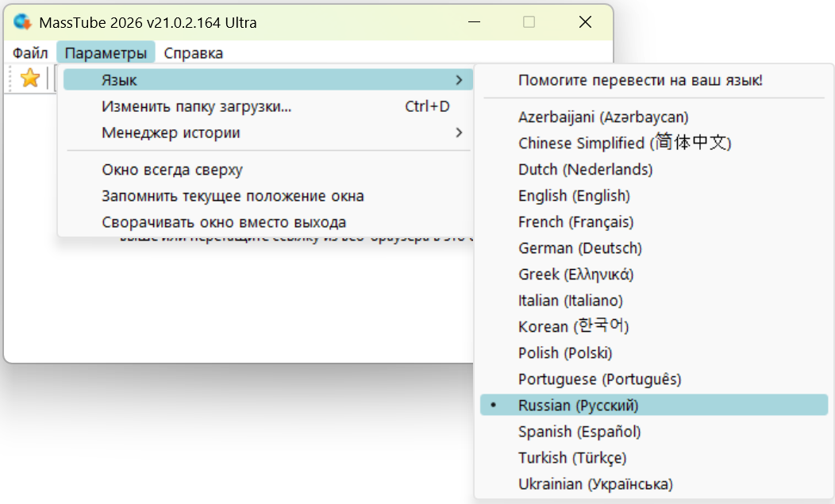Image resolution: width=835 pixels, height=504 pixels.
Task: Toggle Окно всегда сверху option
Action: 267,170
